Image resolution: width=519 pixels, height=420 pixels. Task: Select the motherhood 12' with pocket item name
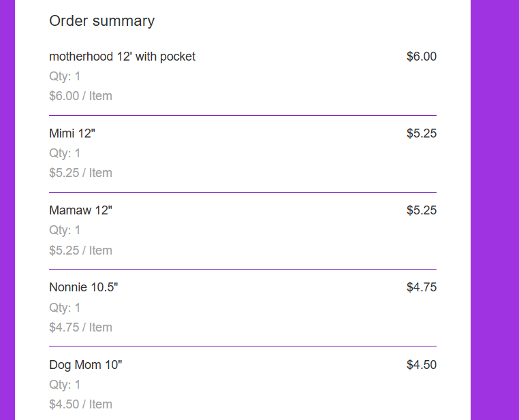click(x=122, y=56)
